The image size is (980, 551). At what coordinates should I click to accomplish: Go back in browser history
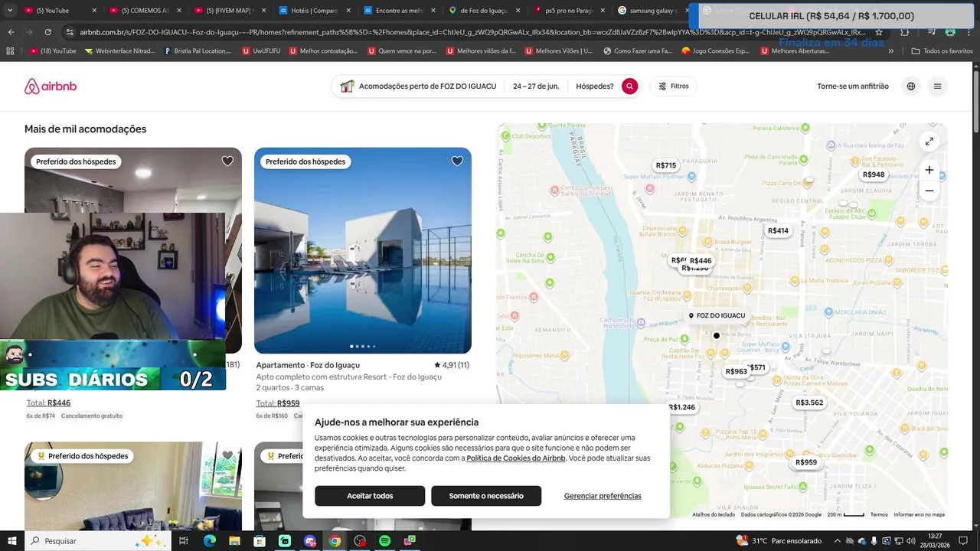[11, 32]
